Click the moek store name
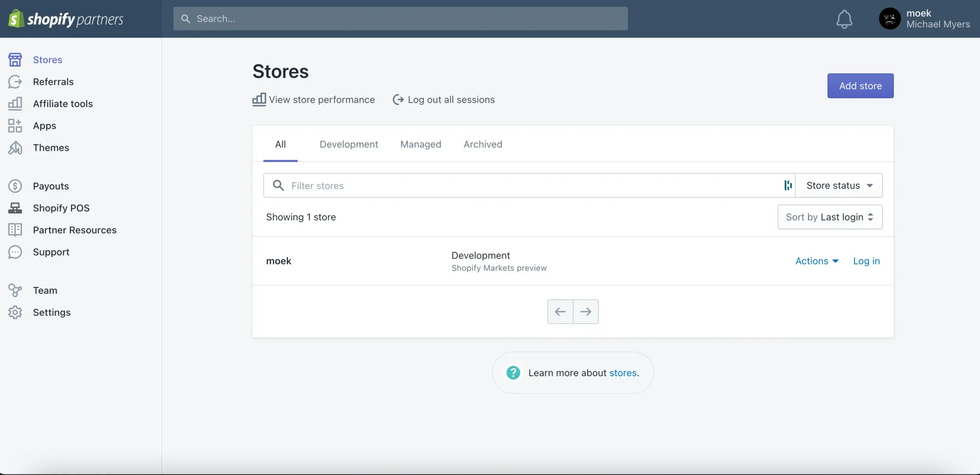 coord(279,261)
